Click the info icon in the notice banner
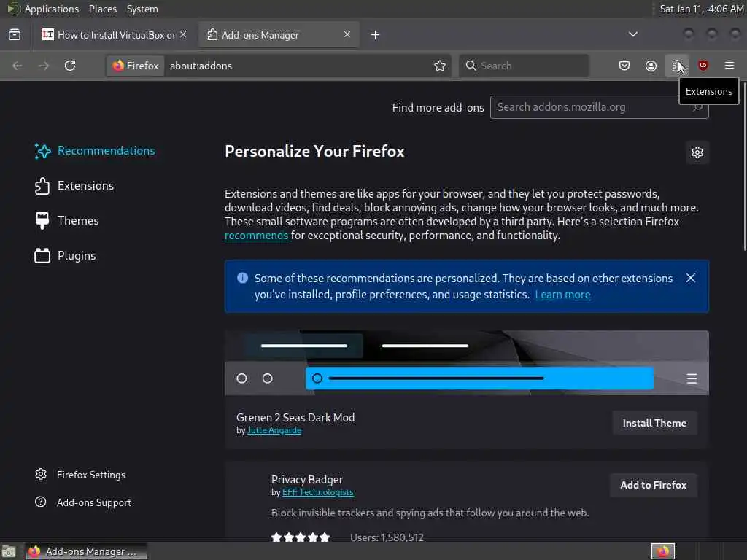The width and height of the screenshot is (747, 560). coord(242,278)
